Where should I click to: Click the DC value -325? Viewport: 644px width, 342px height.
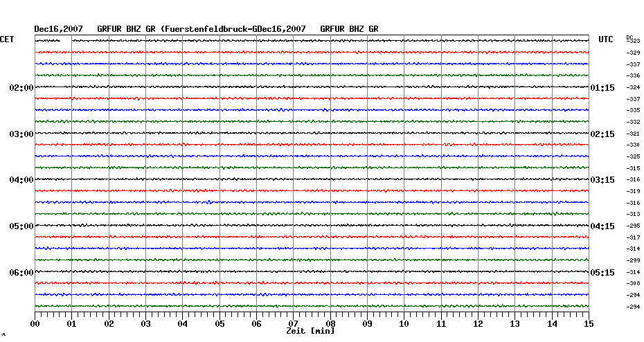(x=633, y=157)
